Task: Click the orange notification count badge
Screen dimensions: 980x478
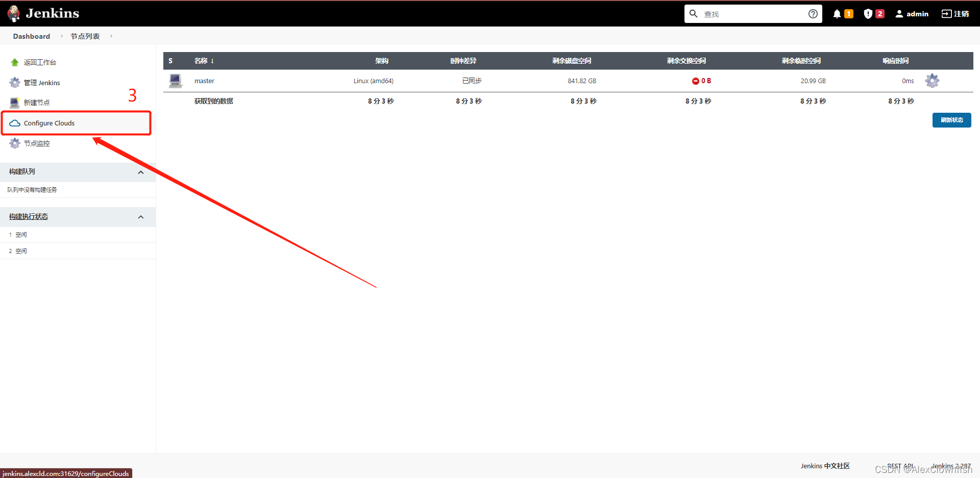Action: click(x=849, y=14)
